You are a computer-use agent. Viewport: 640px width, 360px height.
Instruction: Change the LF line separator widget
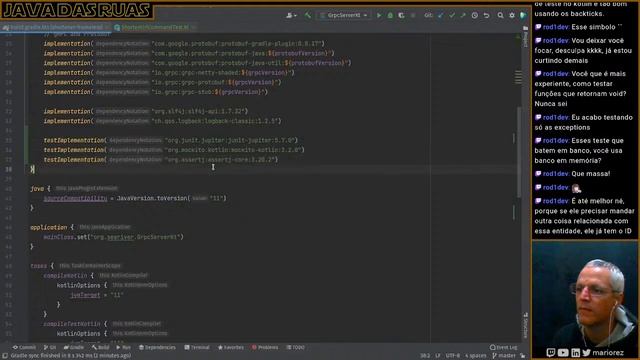tap(438, 356)
